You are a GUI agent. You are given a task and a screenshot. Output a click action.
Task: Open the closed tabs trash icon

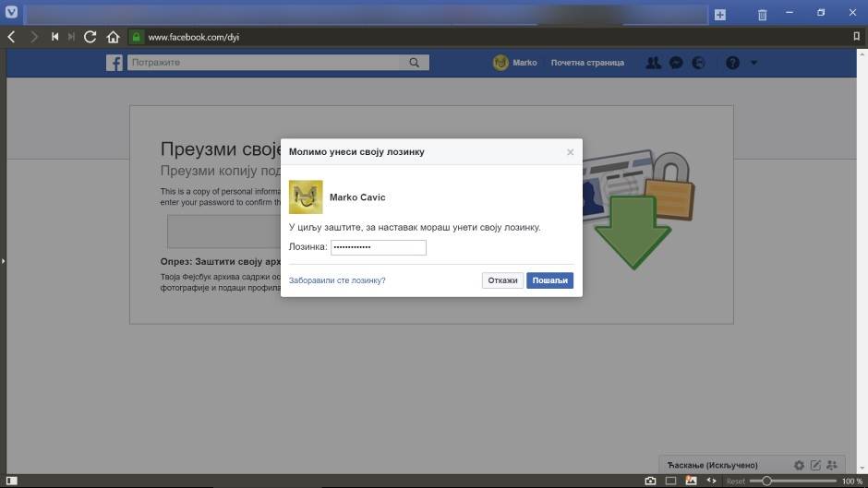coord(762,15)
